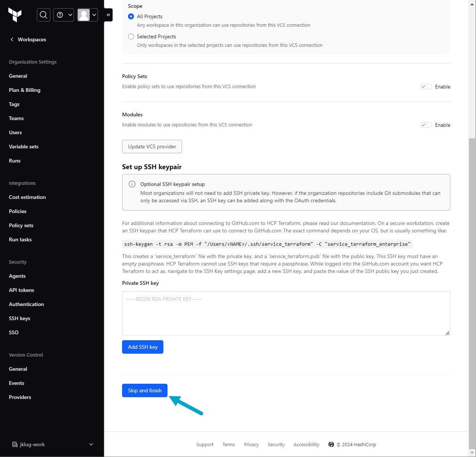Click the user avatar icon
The width and height of the screenshot is (476, 457).
pos(84,15)
